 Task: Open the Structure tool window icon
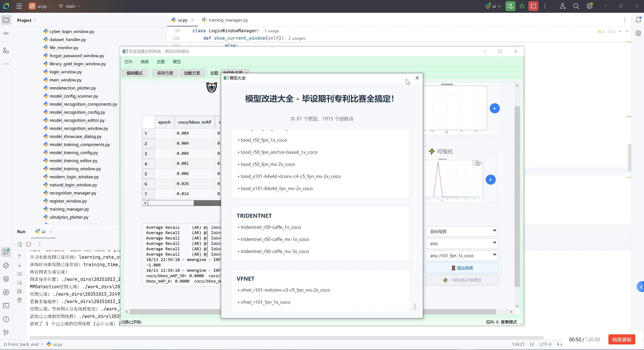pyautogui.click(x=6, y=51)
